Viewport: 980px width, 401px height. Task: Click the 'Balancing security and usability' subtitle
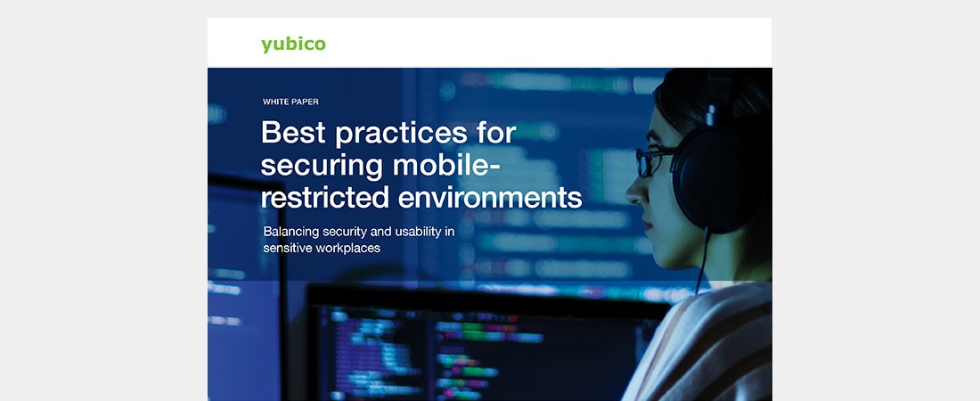coord(359,240)
